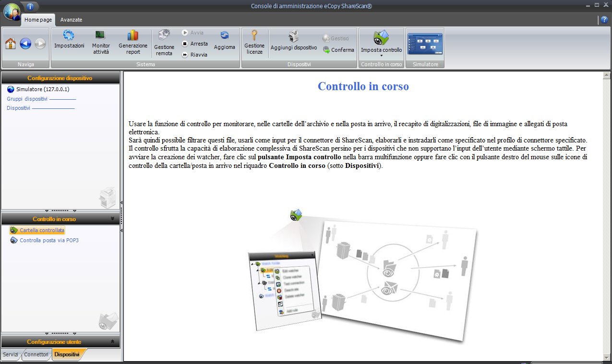Select Simulatore (127.0.0.1) in the device tree
Screen dimensions: 612x364
pos(38,89)
